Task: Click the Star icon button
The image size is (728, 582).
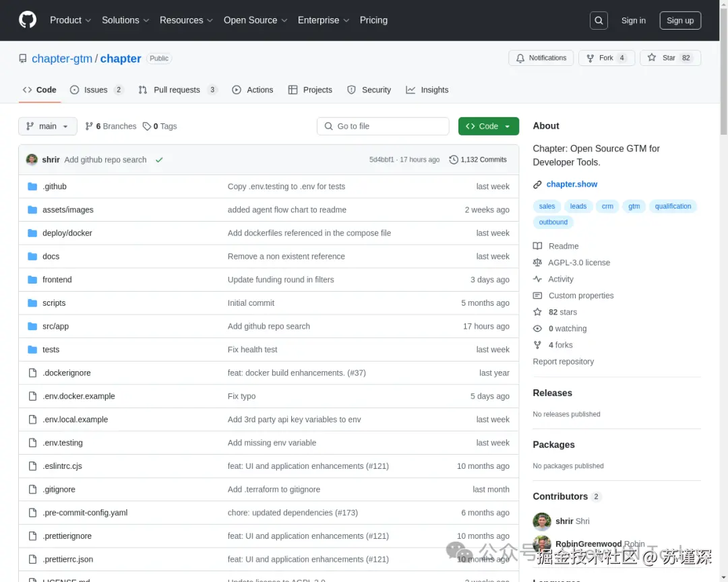Action: click(x=652, y=57)
